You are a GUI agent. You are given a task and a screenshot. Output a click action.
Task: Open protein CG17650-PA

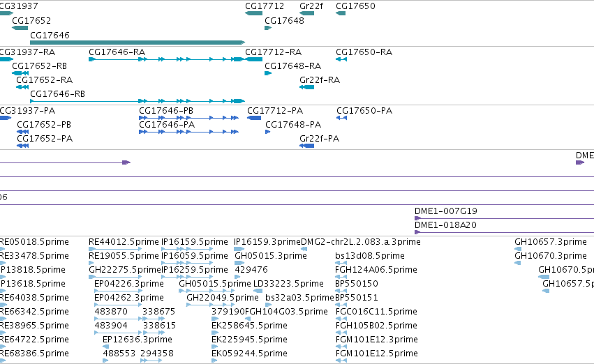(364, 111)
